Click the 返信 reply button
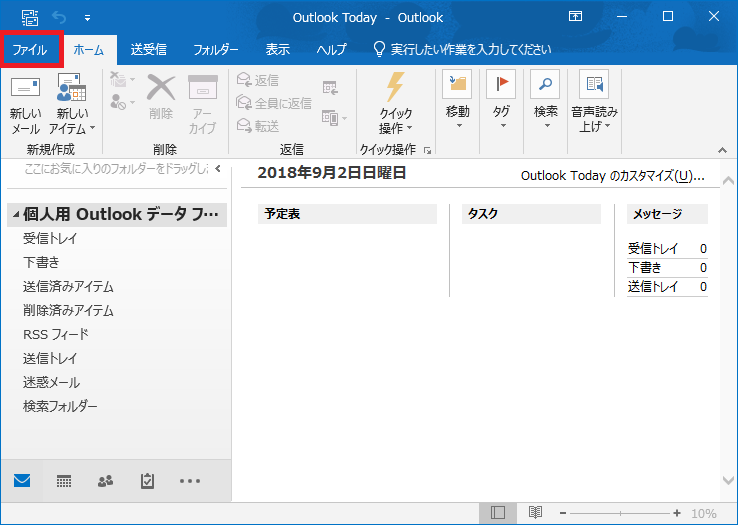Viewport: 738px width, 525px height. pos(258,80)
